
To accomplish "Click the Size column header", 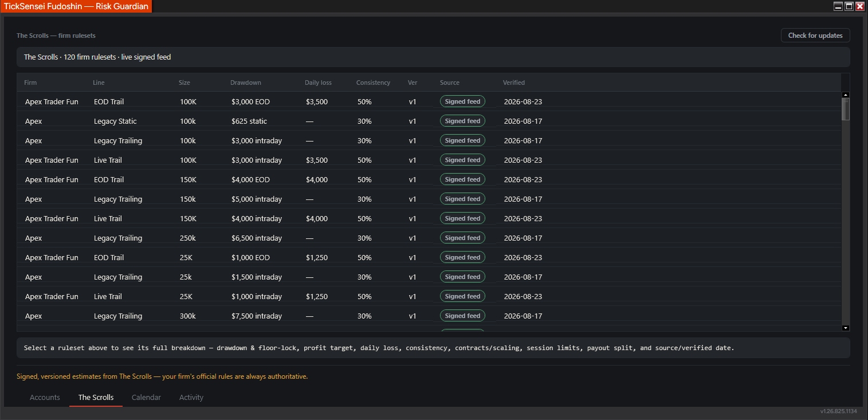I will click(x=184, y=83).
